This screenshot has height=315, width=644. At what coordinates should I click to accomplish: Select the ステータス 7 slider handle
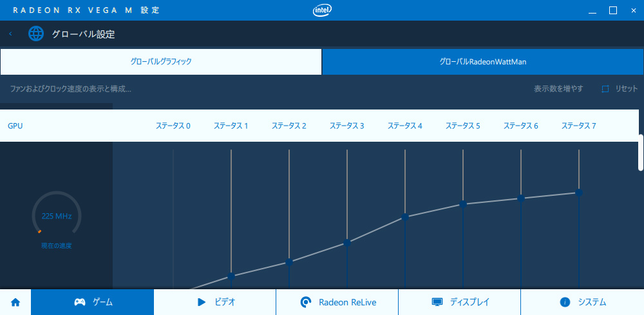(579, 192)
